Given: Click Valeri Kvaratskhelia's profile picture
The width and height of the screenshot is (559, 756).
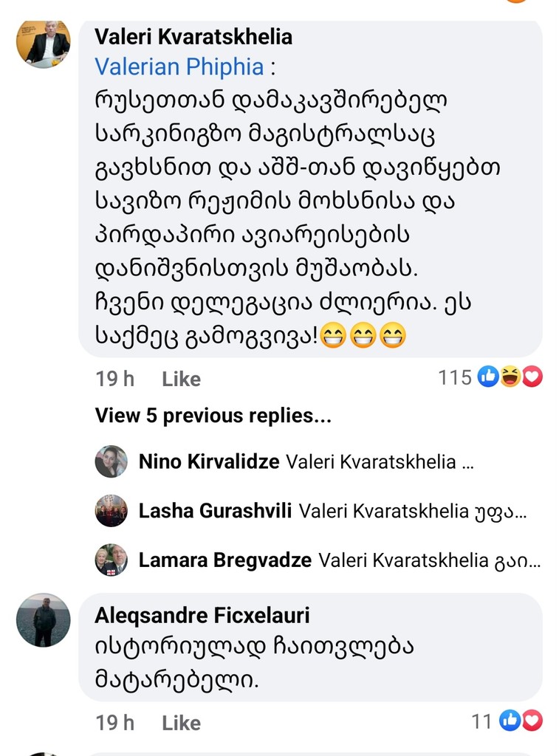Looking at the screenshot, I should point(44,44).
